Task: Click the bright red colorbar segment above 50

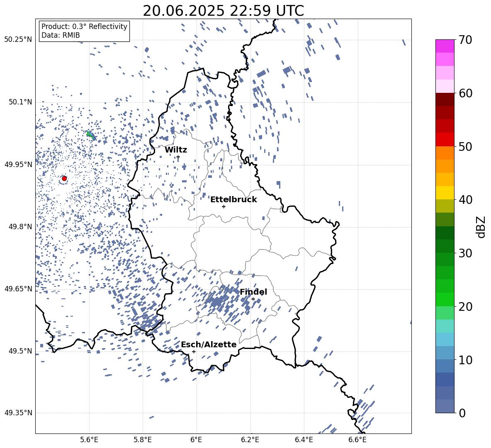Action: click(x=445, y=140)
